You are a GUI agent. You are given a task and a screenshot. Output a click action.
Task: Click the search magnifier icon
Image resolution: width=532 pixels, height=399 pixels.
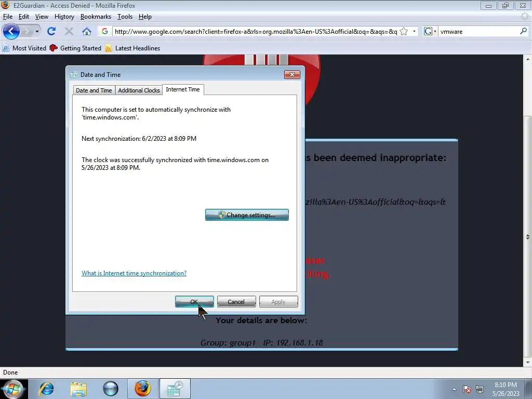(523, 31)
